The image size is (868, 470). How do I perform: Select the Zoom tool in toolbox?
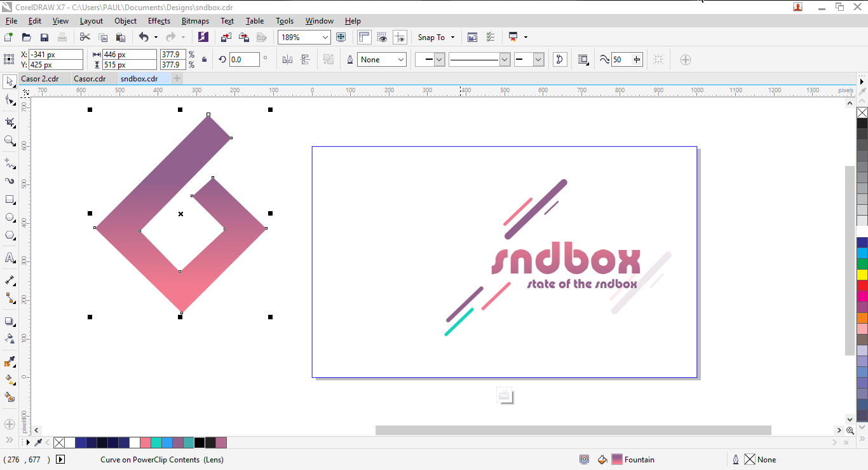click(10, 141)
